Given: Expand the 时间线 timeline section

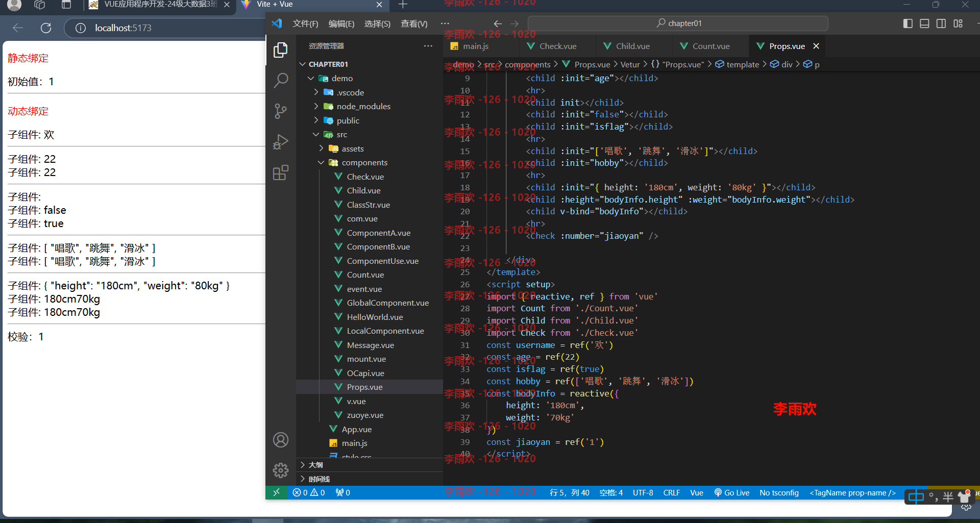Looking at the screenshot, I should [369, 479].
